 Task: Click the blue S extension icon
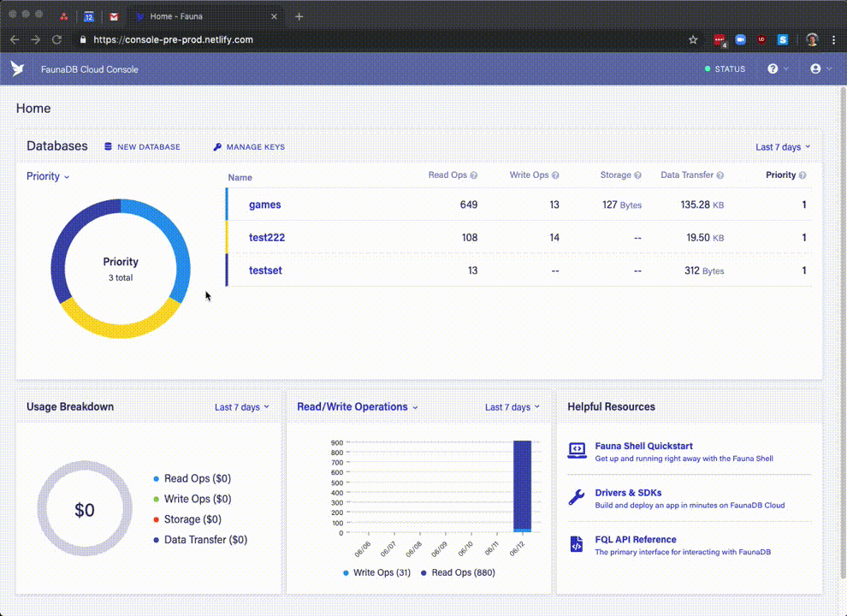click(x=782, y=39)
